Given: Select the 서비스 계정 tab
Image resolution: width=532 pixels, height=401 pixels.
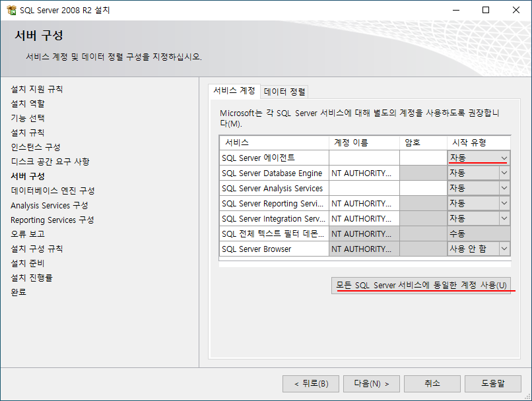Looking at the screenshot, I should 234,90.
